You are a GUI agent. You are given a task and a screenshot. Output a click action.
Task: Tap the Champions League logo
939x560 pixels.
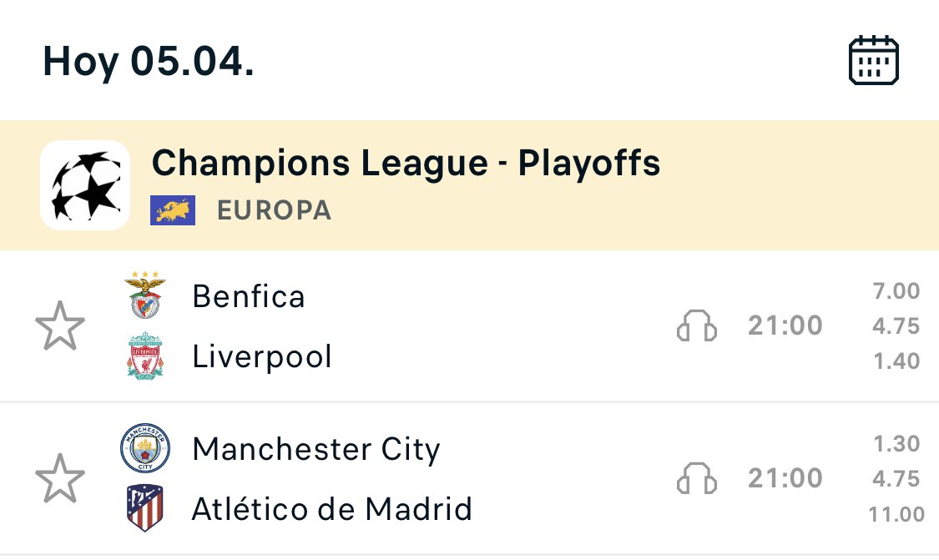click(84, 184)
